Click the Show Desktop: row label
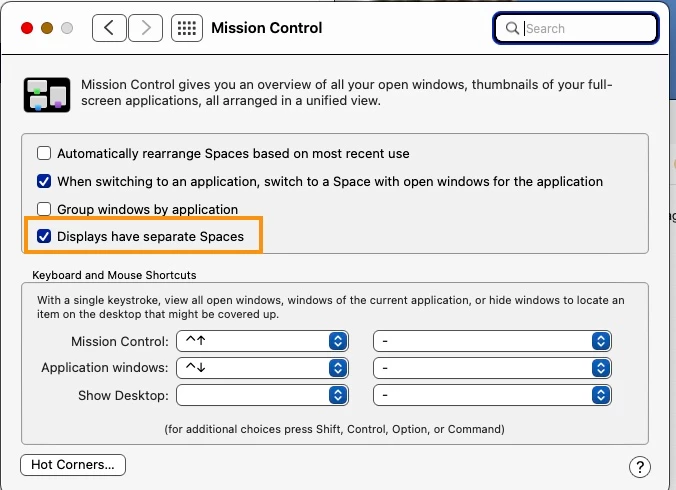 click(x=123, y=395)
